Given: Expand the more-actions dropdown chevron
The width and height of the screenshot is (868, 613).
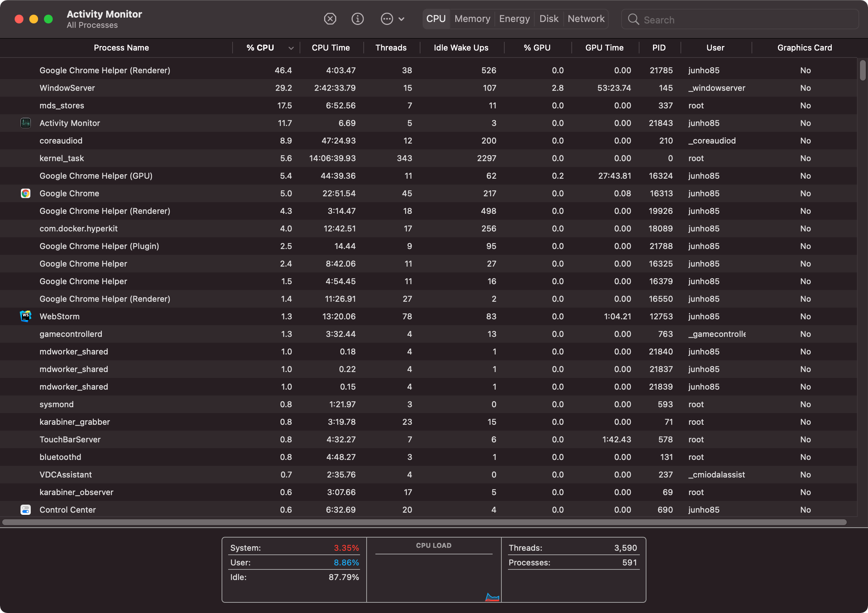Looking at the screenshot, I should pyautogui.click(x=401, y=19).
